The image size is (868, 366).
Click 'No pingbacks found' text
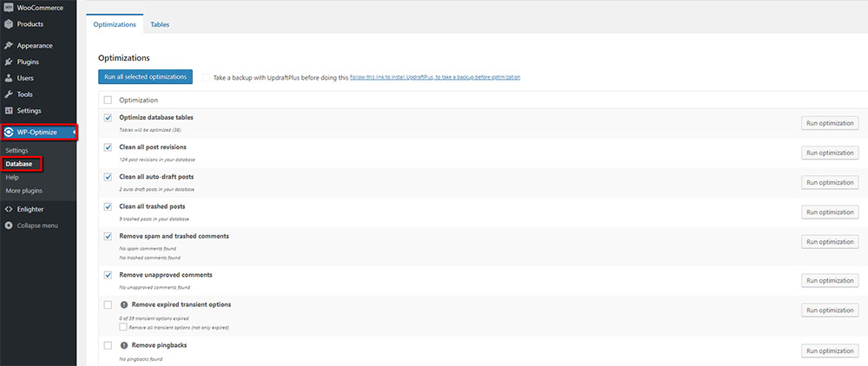141,359
